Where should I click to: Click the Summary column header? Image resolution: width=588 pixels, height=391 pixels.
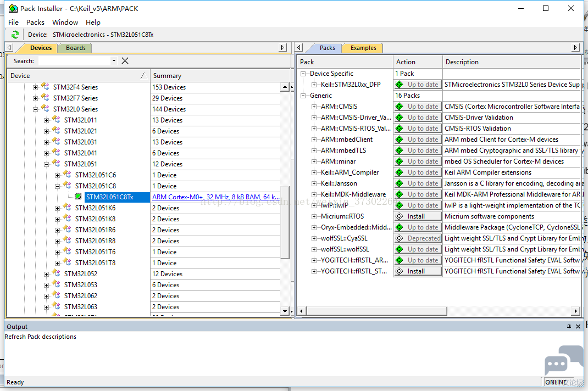[x=220, y=76]
